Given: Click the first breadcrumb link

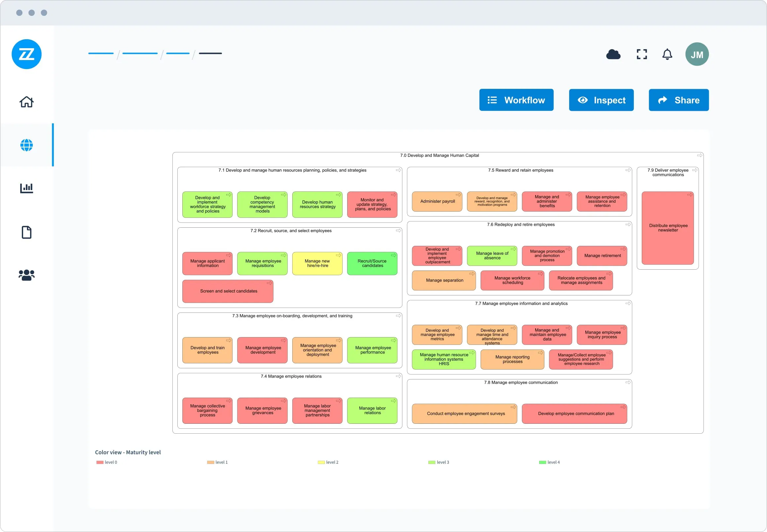Looking at the screenshot, I should coord(101,53).
